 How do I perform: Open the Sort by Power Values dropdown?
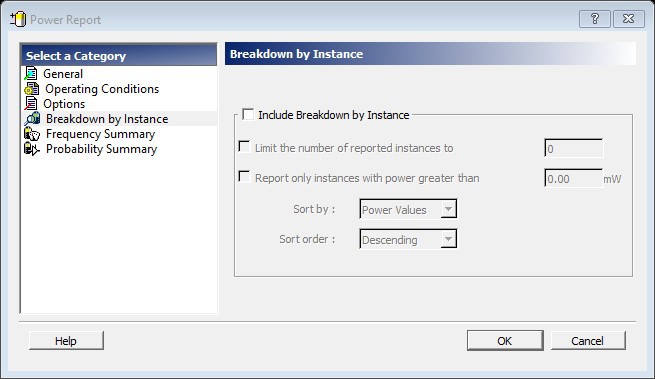point(408,209)
